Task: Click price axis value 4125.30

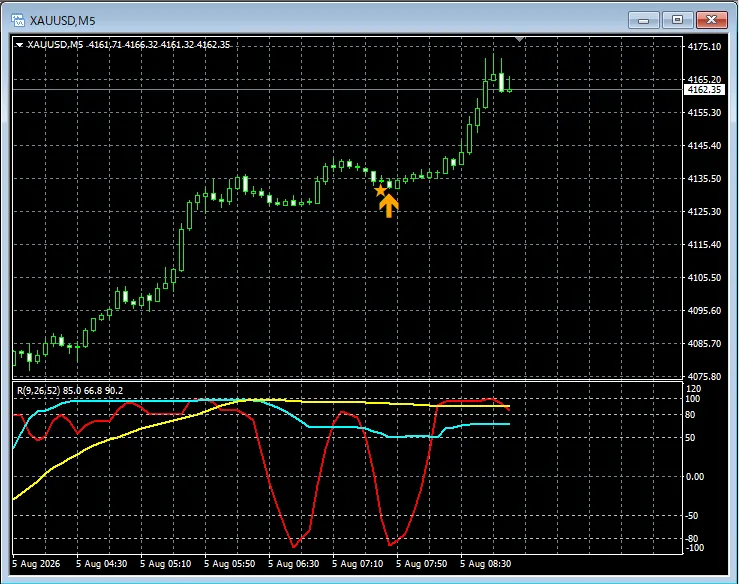Action: 704,212
